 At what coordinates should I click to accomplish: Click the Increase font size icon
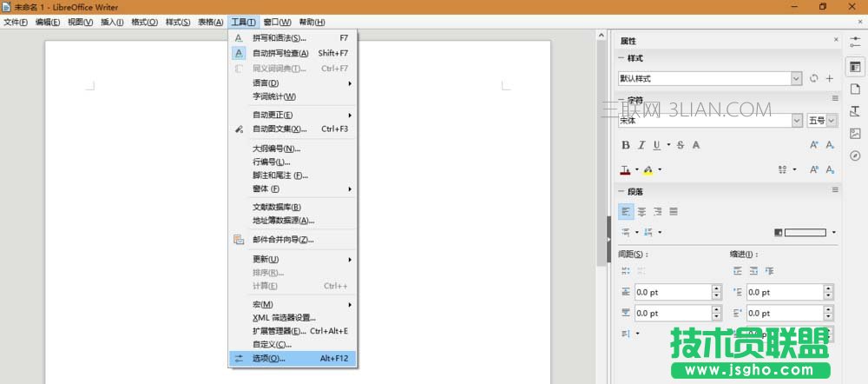point(814,145)
